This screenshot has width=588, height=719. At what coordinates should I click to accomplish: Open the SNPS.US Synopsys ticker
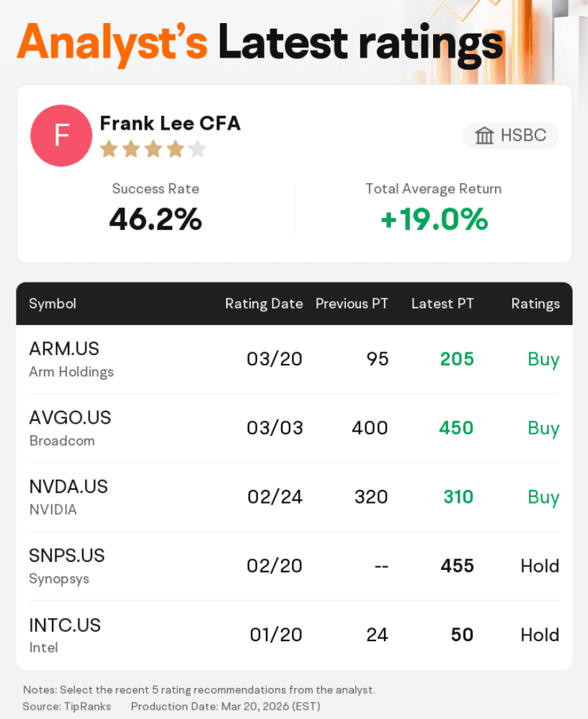pos(67,556)
